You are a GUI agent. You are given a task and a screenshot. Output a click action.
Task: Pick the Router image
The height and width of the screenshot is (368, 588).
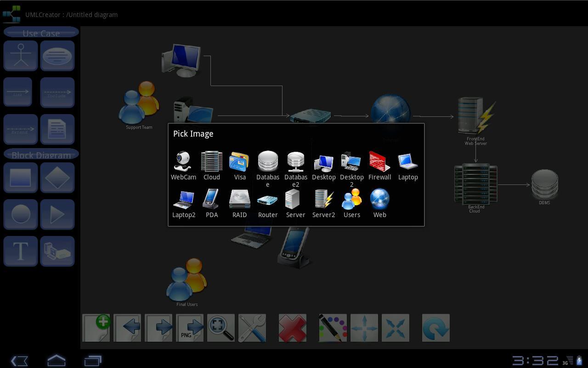[267, 199]
